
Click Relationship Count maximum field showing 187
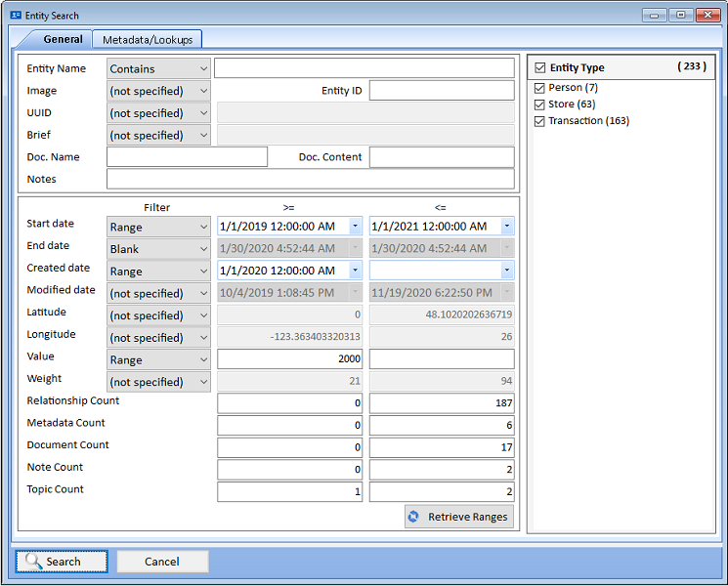[442, 402]
